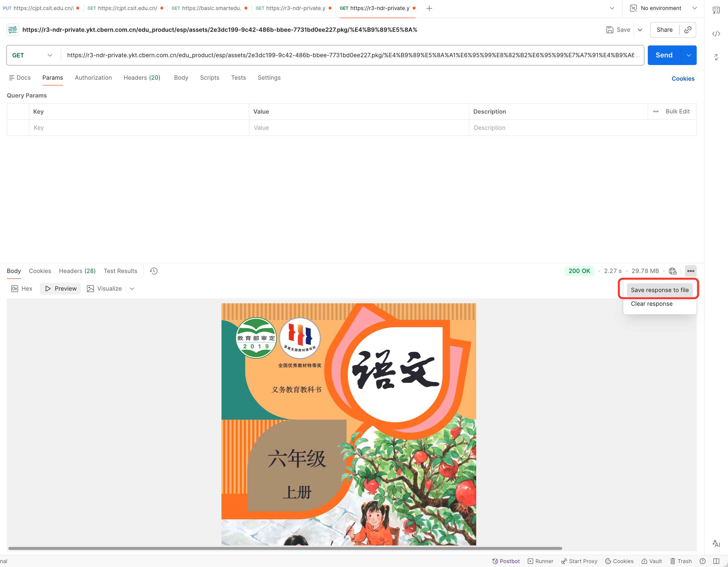Open the code snippet panel icon
728x567 pixels.
pos(716,34)
